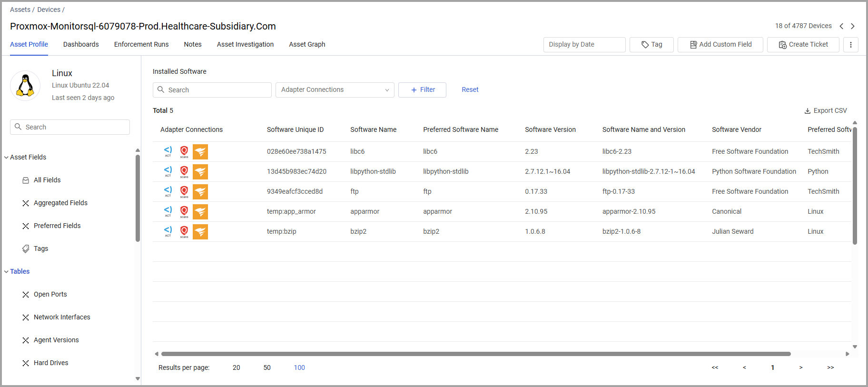Click the Export CSV download icon
Screen dimensions: 868x387
click(x=808, y=111)
